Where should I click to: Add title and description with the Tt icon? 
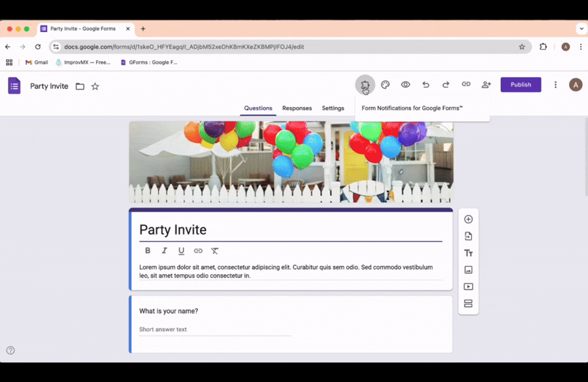(x=468, y=253)
